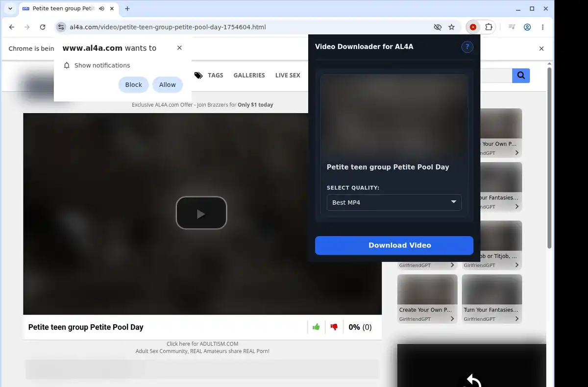
Task: Click the site search text field
Action: (496, 75)
